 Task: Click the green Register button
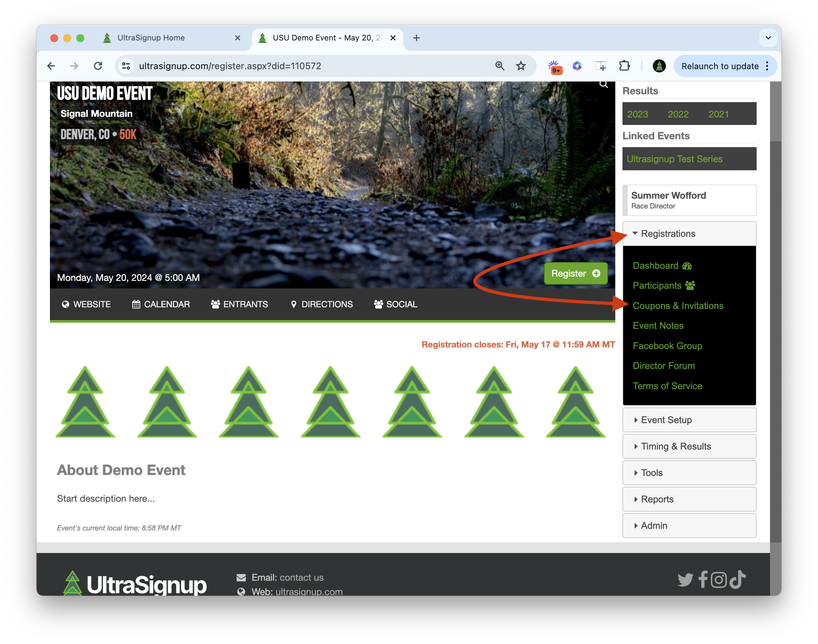575,273
